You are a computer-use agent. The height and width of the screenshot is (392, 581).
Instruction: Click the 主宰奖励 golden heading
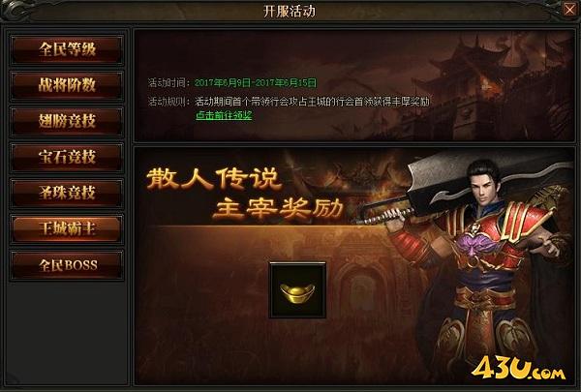[x=278, y=209]
